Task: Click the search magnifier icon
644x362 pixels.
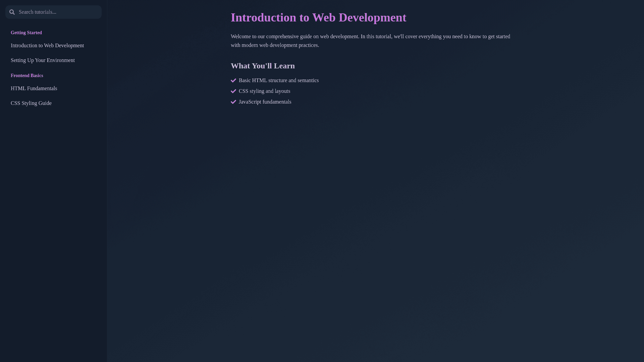Action: pyautogui.click(x=12, y=12)
